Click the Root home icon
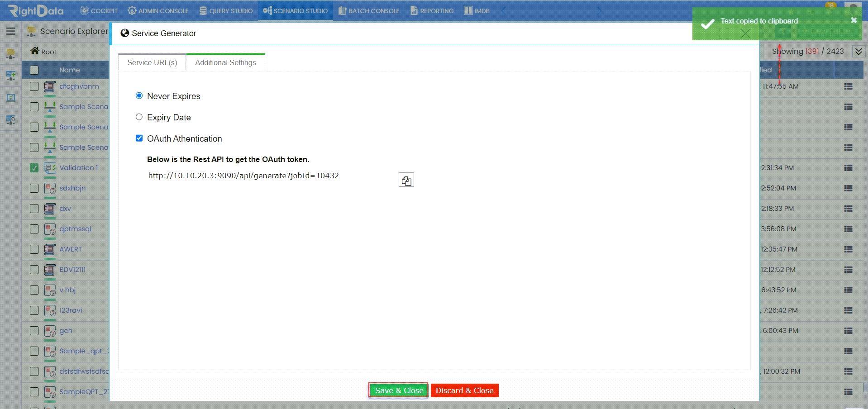The height and width of the screenshot is (409, 868). click(x=35, y=51)
